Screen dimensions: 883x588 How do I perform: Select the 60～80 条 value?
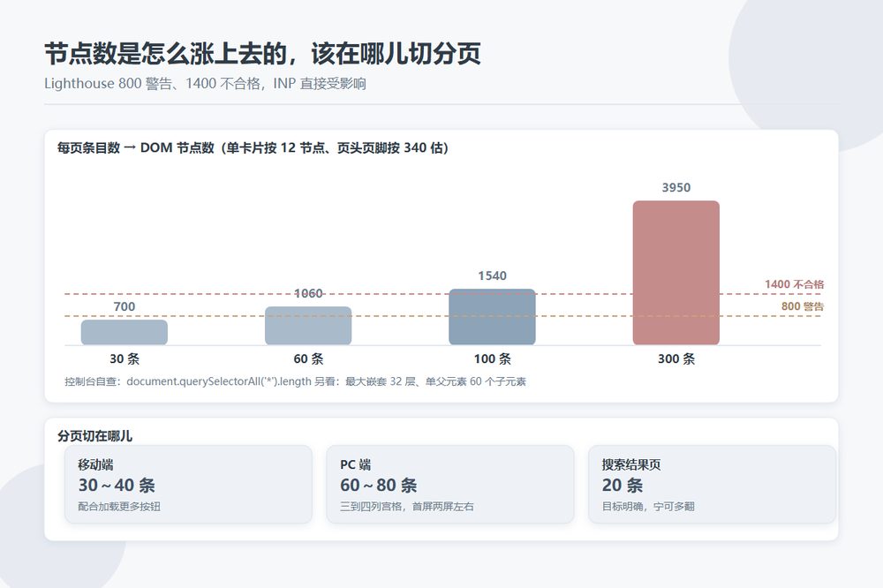379,485
